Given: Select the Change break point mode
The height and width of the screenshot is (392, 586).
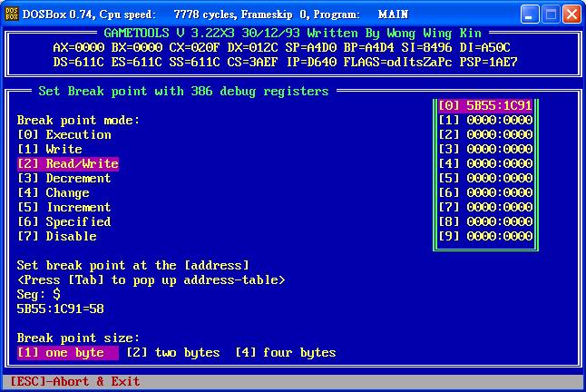Looking at the screenshot, I should [54, 192].
